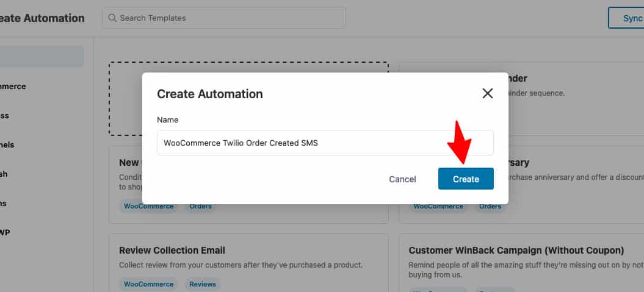The image size is (644, 292).
Task: Click the Sync button at top right
Action: coord(626,18)
